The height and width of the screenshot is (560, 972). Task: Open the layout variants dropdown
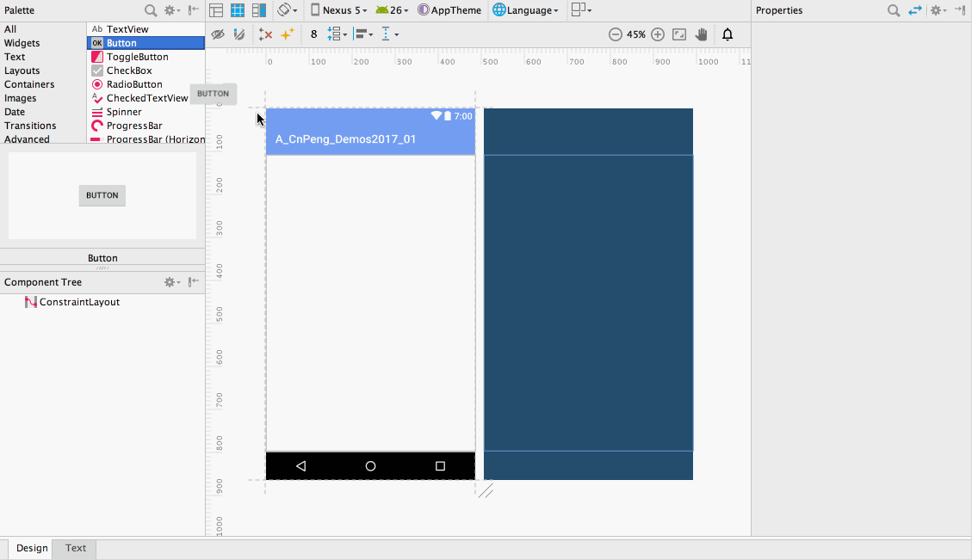pos(581,10)
